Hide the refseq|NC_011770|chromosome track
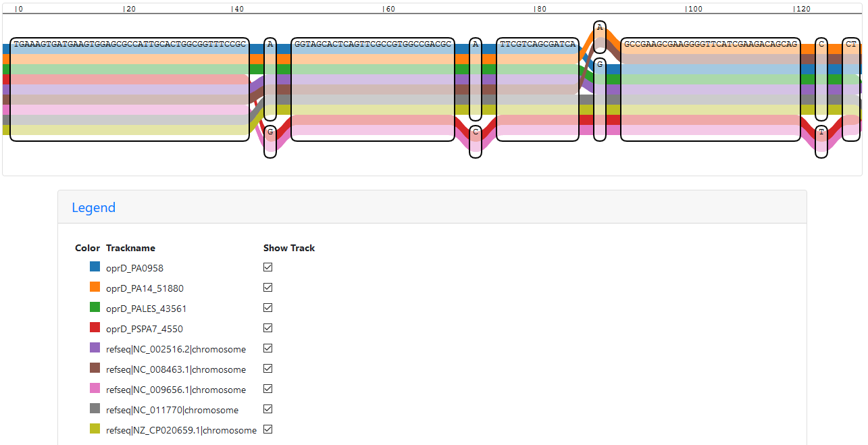The width and height of the screenshot is (868, 445). [268, 409]
